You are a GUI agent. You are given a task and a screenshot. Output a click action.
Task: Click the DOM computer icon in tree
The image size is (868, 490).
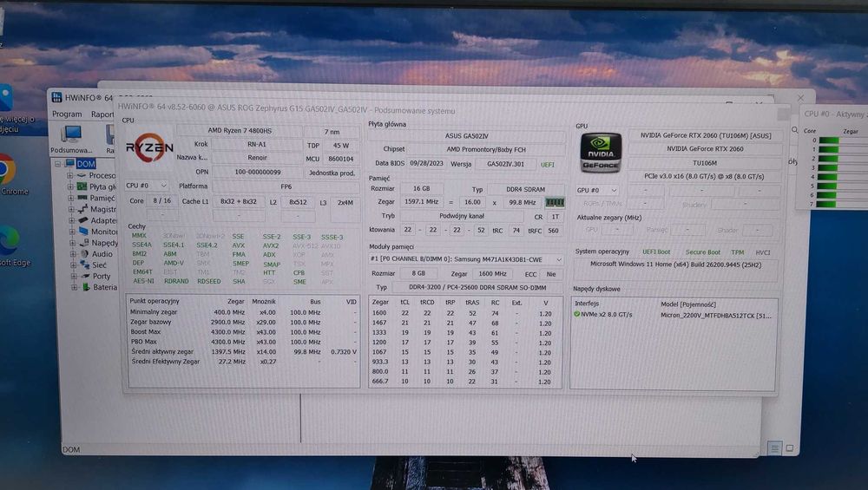(69, 163)
